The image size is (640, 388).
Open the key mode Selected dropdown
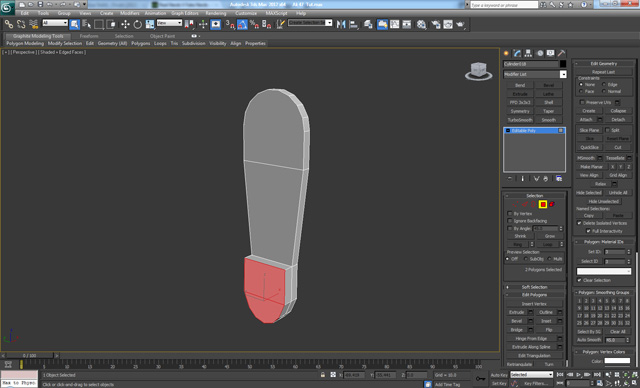pos(531,375)
